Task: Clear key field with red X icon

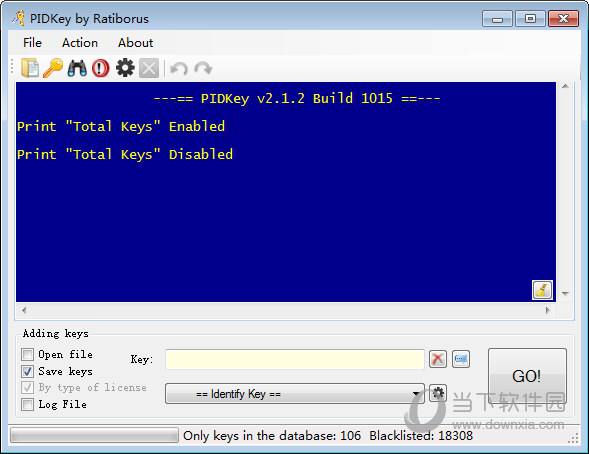Action: pos(438,359)
